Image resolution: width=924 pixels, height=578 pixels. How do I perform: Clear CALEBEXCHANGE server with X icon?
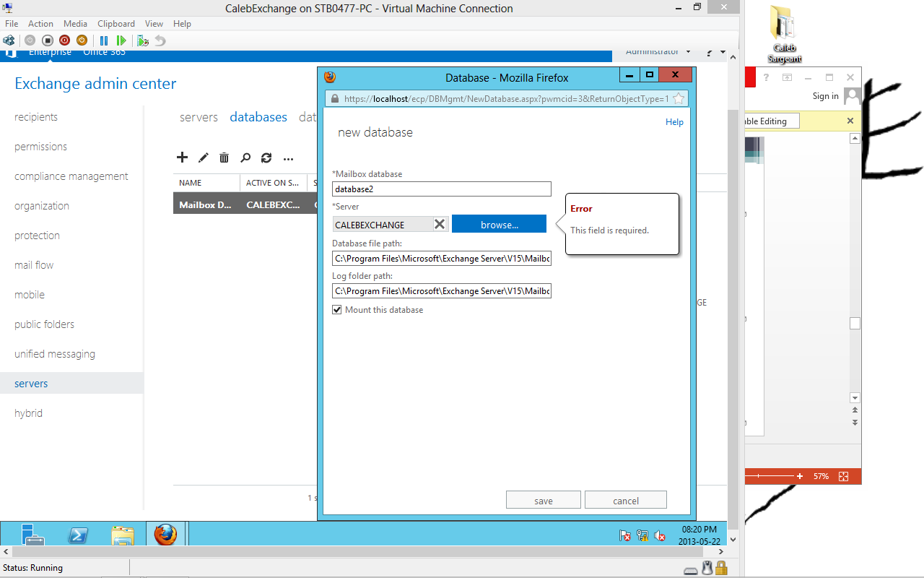click(x=440, y=224)
